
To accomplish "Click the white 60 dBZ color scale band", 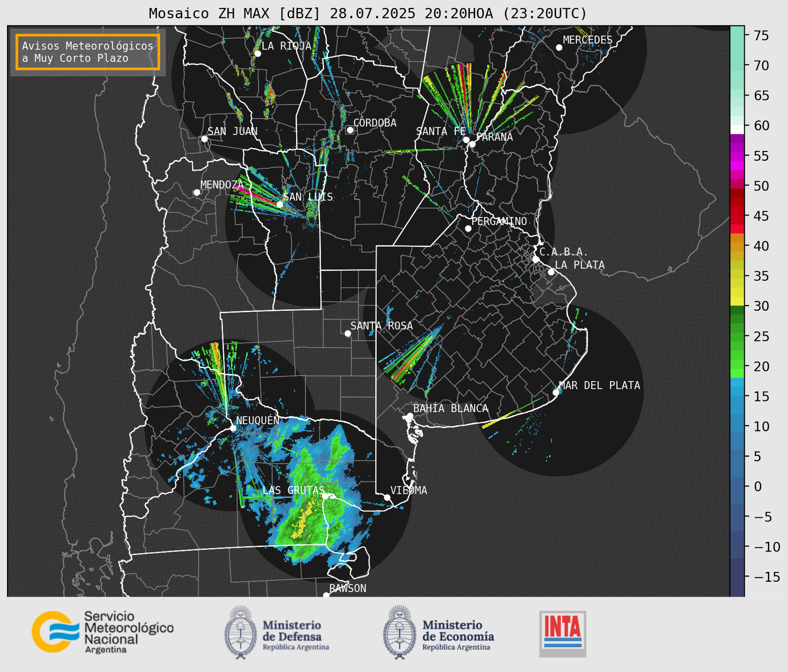I will 737,129.
